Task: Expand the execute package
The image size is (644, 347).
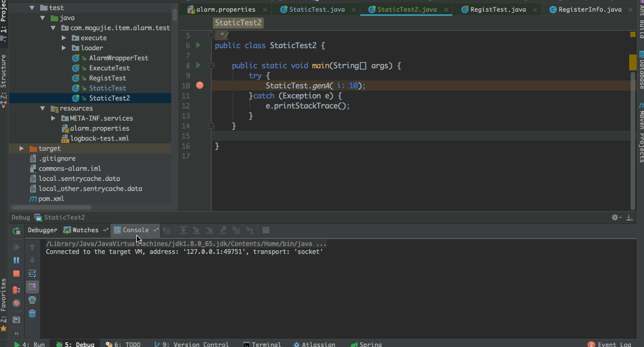Action: (64, 38)
